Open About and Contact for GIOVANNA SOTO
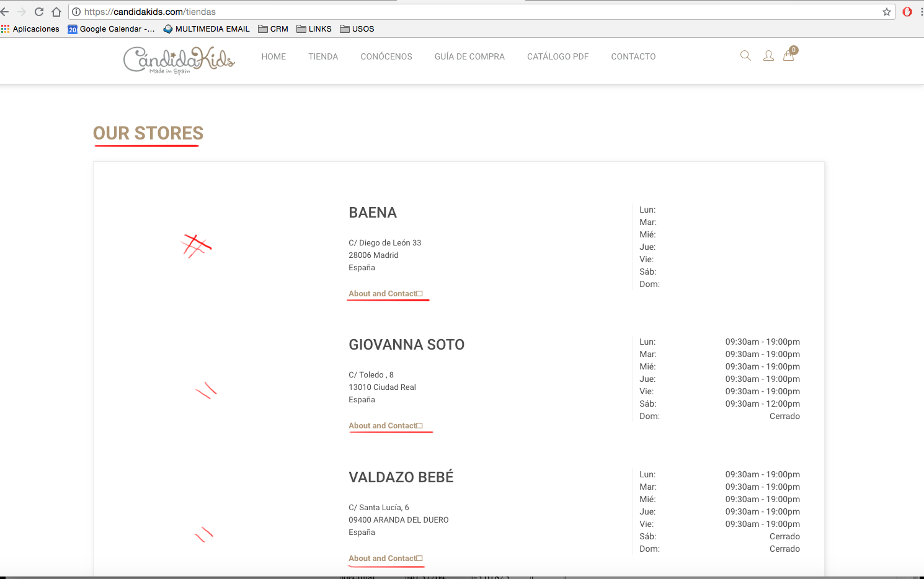The height and width of the screenshot is (579, 924). pyautogui.click(x=386, y=426)
